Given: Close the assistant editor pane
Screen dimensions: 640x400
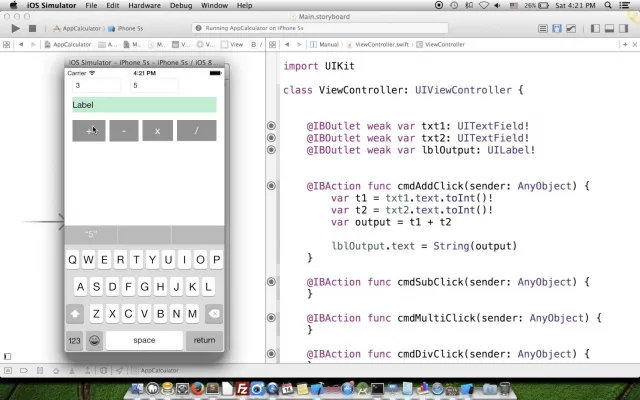Looking at the screenshot, I should pos(635,44).
